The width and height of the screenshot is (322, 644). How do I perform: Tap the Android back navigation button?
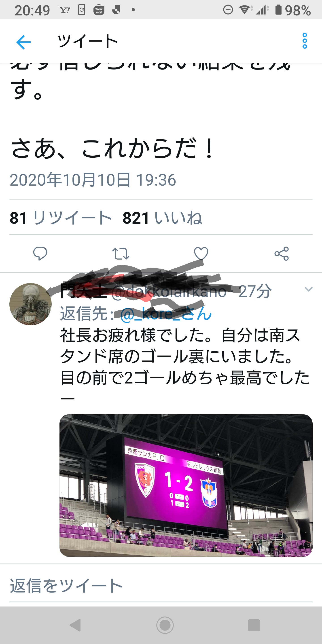pyautogui.click(x=75, y=625)
